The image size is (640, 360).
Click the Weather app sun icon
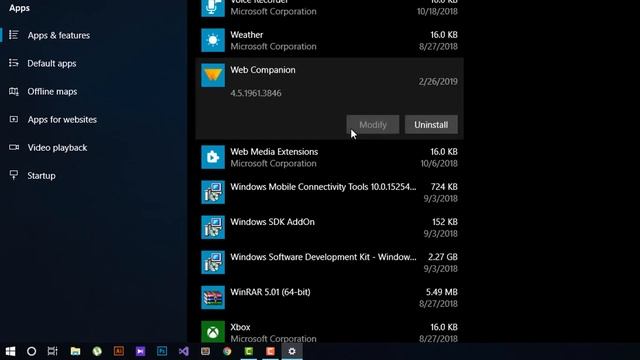click(x=213, y=40)
